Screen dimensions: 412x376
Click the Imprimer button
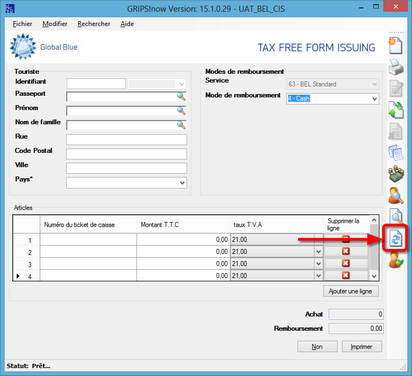(x=362, y=347)
